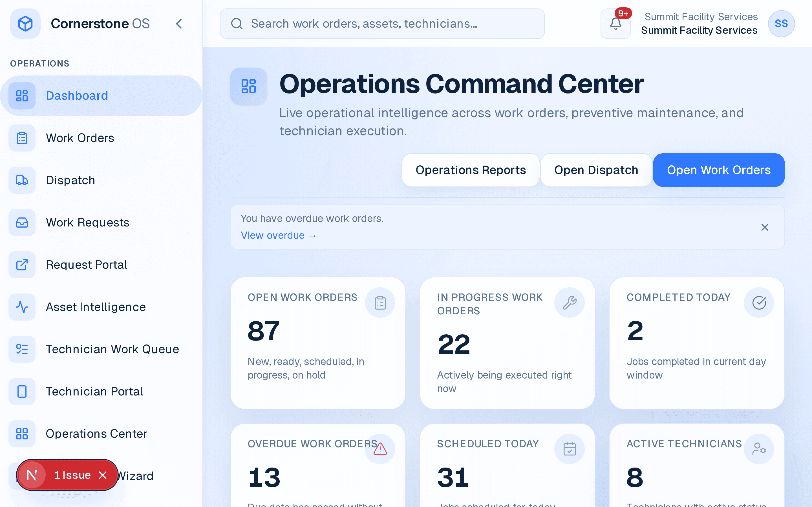The image size is (812, 507).
Task: Follow the View overdue link
Action: pyautogui.click(x=278, y=235)
